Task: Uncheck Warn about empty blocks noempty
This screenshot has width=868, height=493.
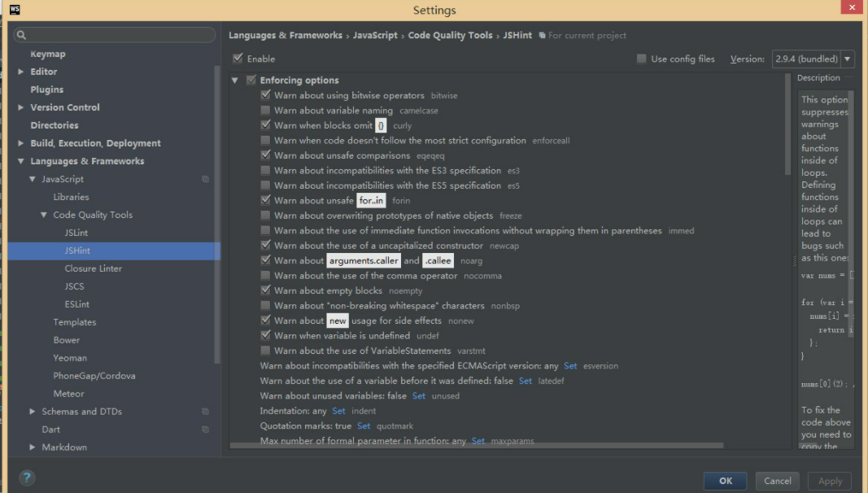Action: (266, 290)
